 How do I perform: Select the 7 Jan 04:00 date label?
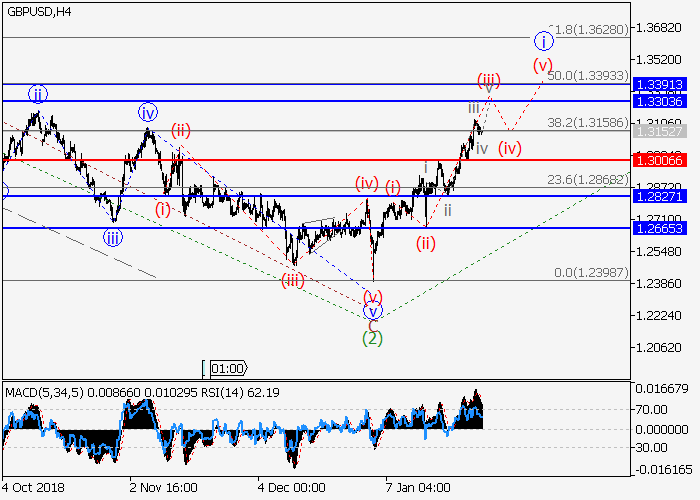point(419,489)
